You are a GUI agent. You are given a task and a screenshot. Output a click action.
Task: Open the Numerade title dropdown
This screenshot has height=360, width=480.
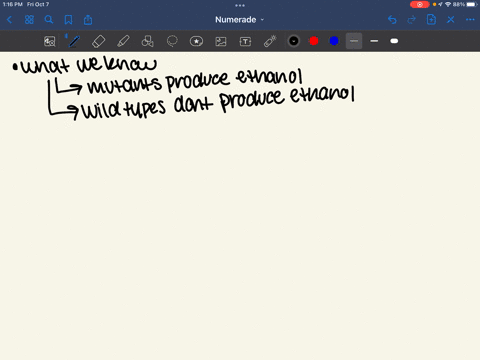click(239, 20)
